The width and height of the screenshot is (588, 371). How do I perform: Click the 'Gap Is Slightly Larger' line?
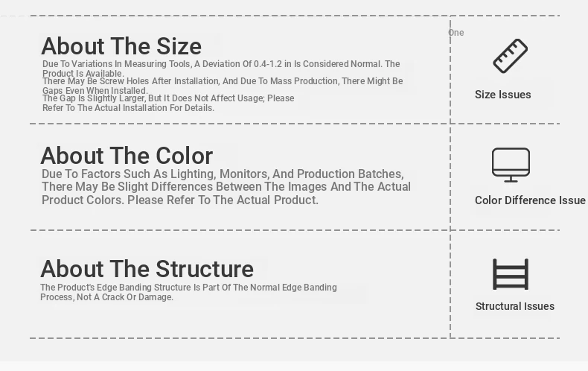click(x=168, y=98)
